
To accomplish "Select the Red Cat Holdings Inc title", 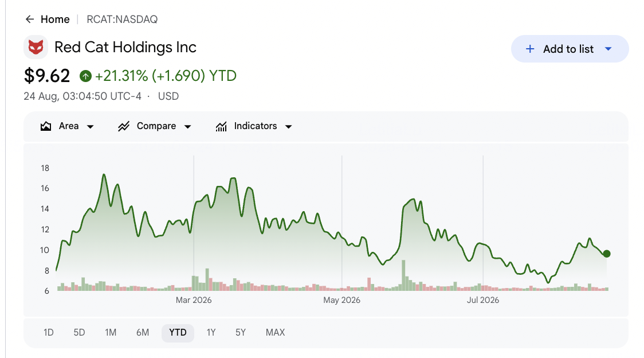I will 125,47.
